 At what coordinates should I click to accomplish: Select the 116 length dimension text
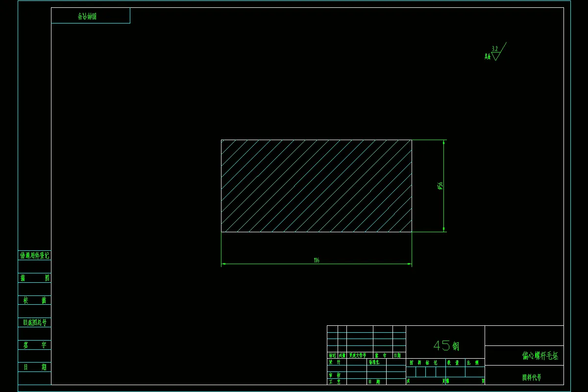(317, 261)
